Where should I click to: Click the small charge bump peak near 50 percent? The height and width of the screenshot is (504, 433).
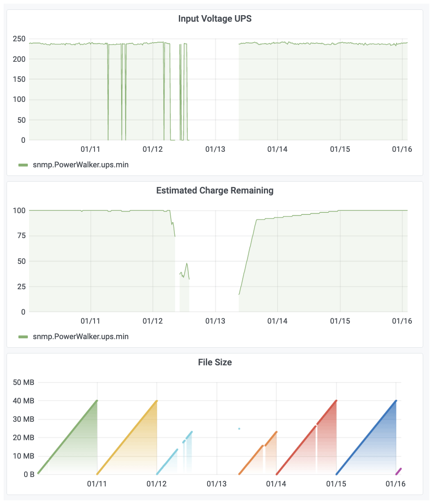[187, 263]
